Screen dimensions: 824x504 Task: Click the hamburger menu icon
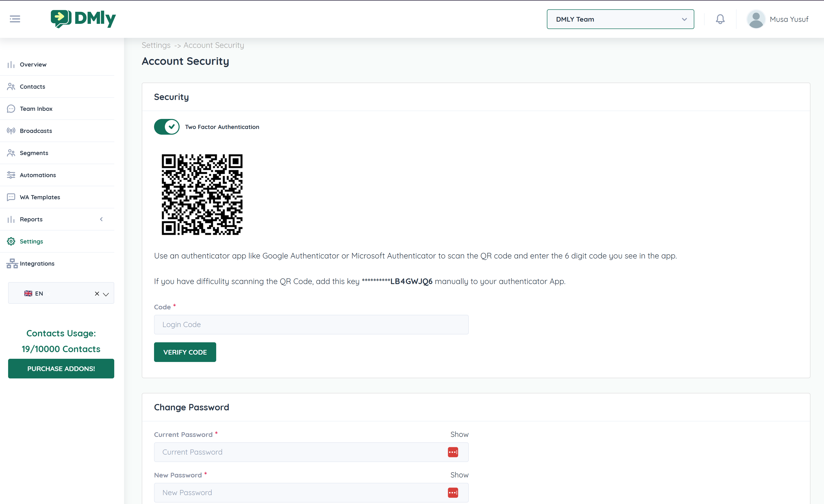tap(15, 19)
